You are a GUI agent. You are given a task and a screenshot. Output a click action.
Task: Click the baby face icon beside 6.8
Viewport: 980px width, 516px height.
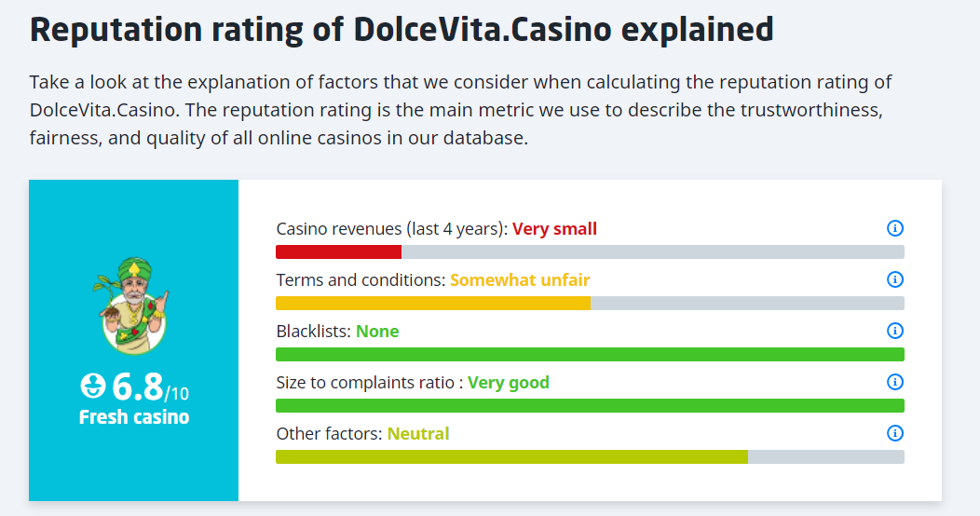[x=93, y=386]
